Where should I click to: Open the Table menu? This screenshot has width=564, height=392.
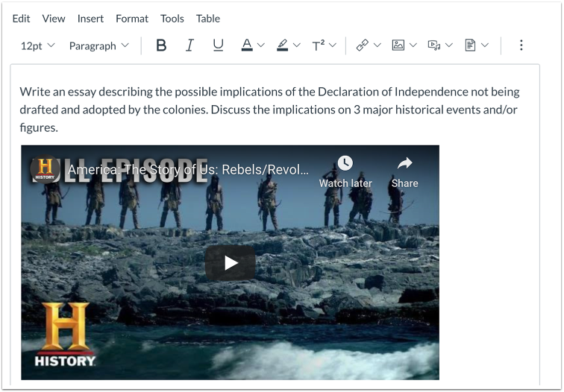coord(208,19)
